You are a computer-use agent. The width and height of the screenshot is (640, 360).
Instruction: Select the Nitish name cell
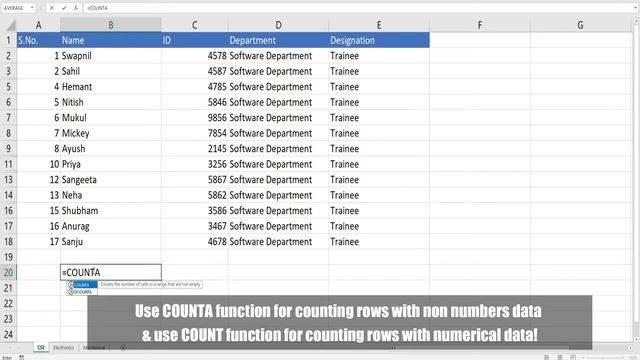(x=111, y=102)
